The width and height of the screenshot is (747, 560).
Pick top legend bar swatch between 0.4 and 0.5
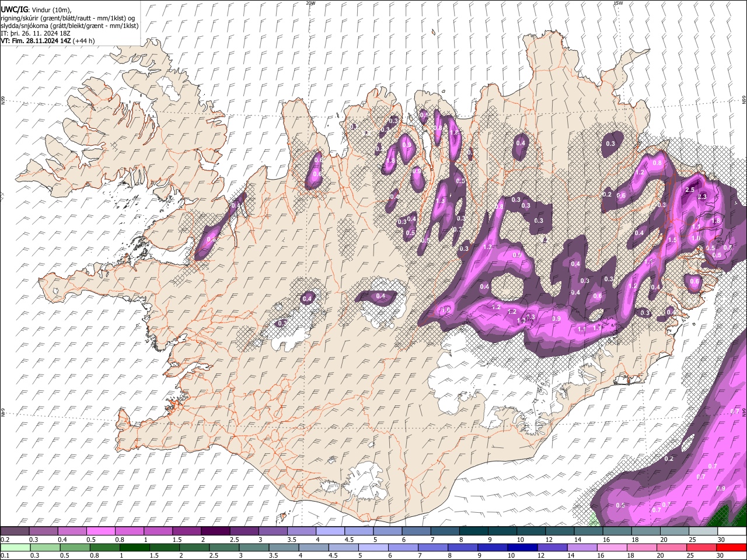tap(72, 531)
